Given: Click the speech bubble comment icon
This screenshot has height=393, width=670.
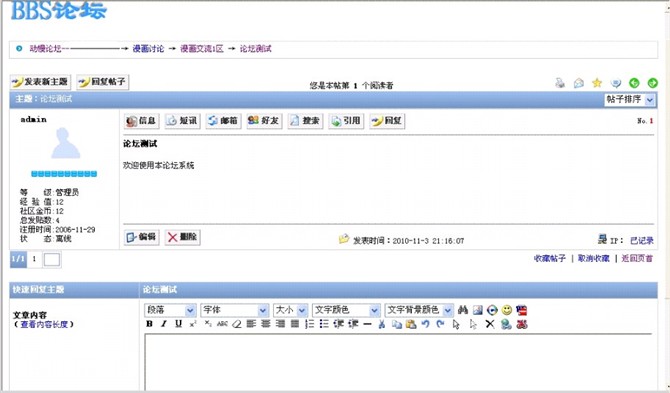Looking at the screenshot, I should (x=616, y=83).
